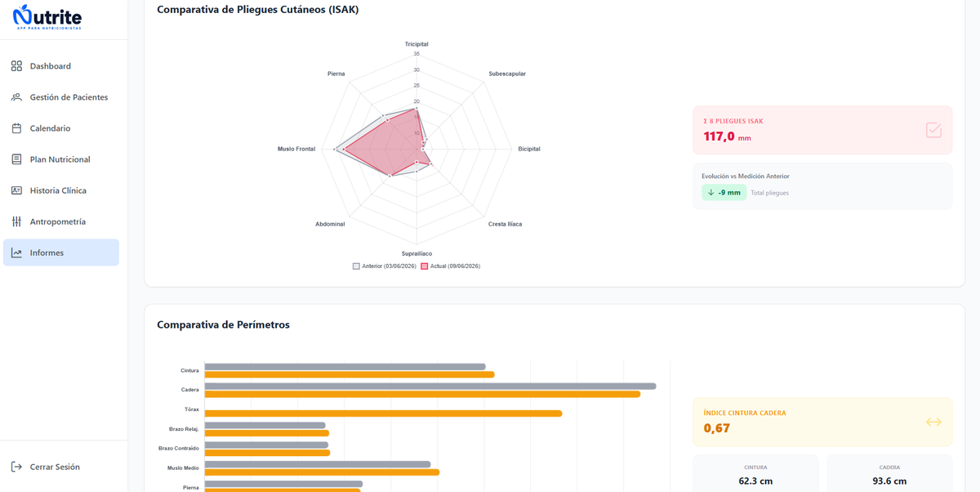Select the Informes menu item

tap(61, 253)
